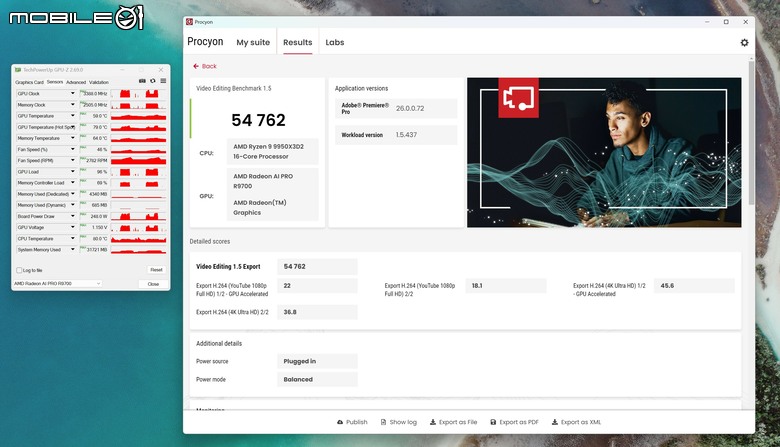Screen dimensions: 780x447
Task: Open Fan Speed (%) sensor dropdown
Action: 73,149
